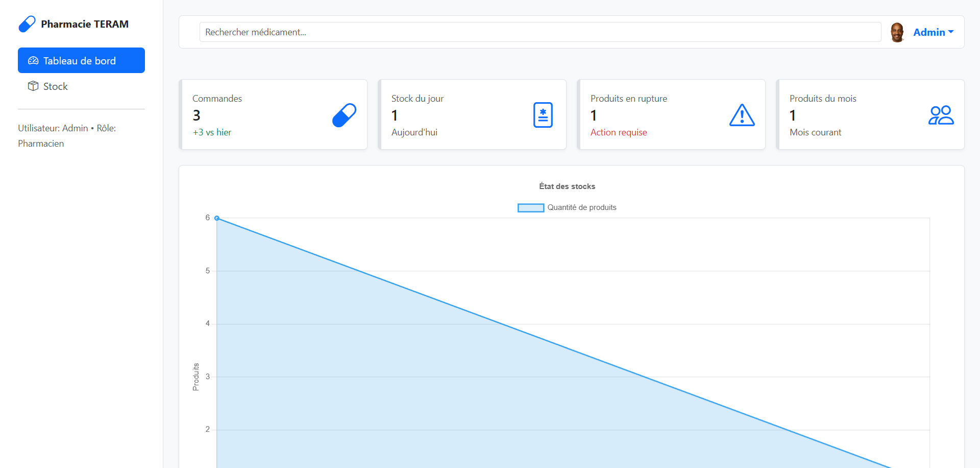
Task: Click the capsule icon on Commandes card
Action: click(x=344, y=115)
